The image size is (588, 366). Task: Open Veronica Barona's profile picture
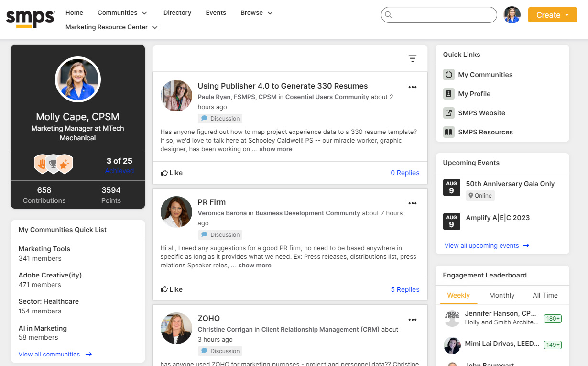point(176,212)
